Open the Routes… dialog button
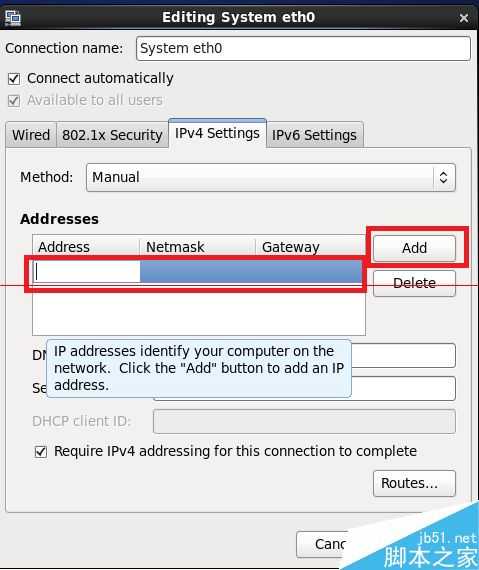Image resolution: width=479 pixels, height=570 pixels. pyautogui.click(x=414, y=483)
